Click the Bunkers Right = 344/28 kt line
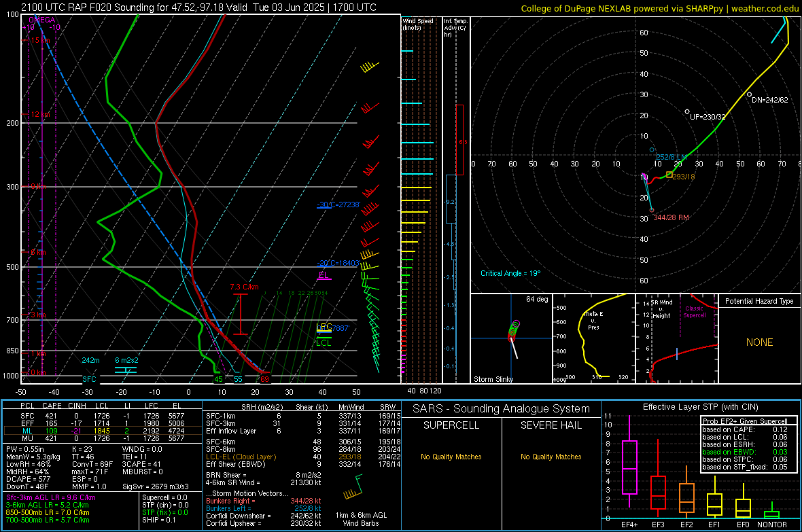This screenshot has height=532, width=802. point(264,501)
